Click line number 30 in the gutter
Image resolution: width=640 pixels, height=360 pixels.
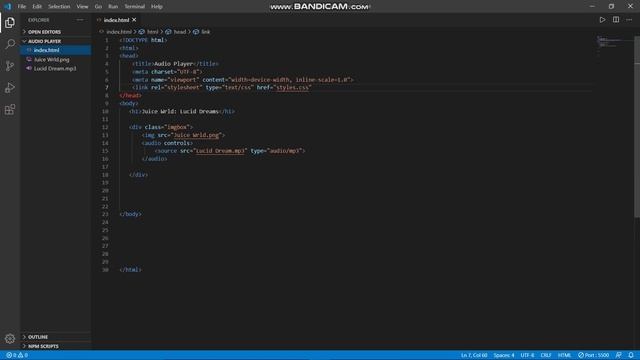(x=105, y=270)
